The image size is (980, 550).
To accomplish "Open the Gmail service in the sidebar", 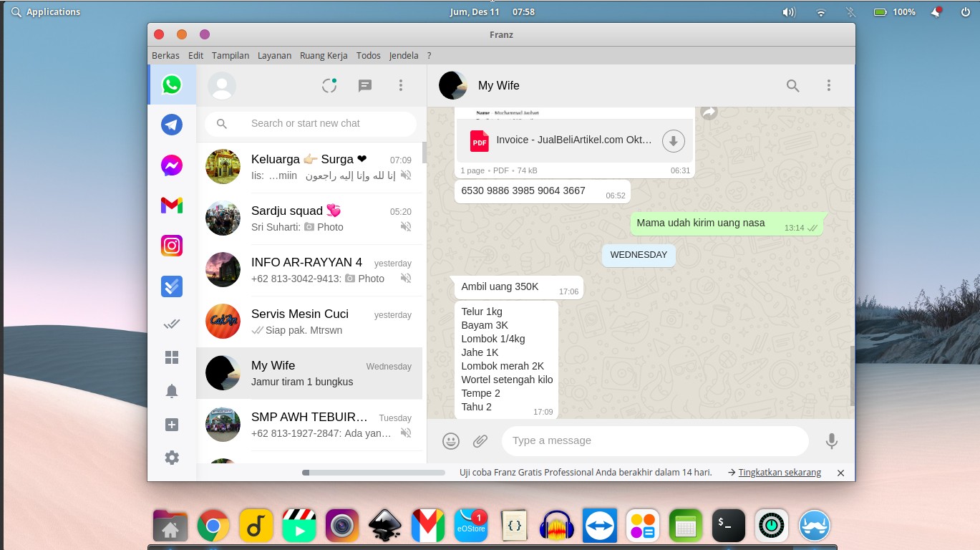I will point(172,206).
